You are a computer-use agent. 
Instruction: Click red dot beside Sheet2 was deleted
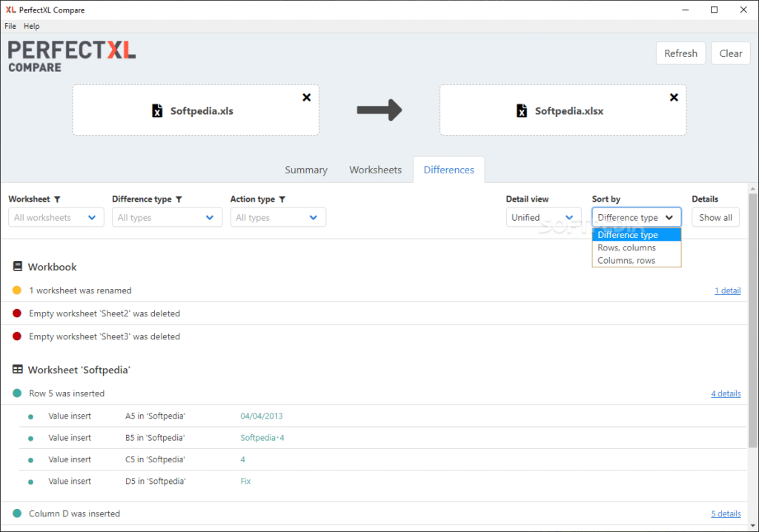coord(17,313)
